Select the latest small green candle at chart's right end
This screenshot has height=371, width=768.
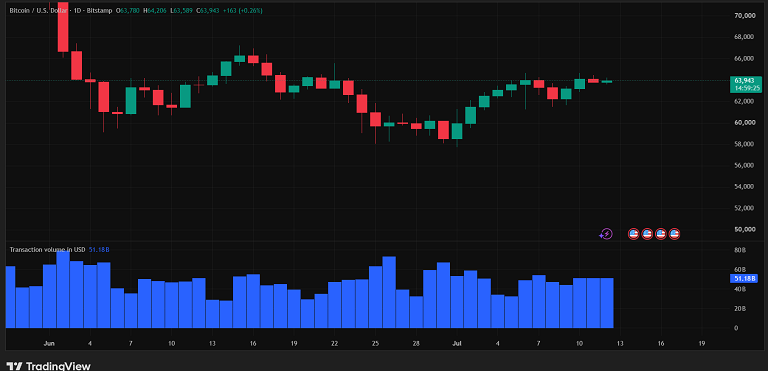(606, 81)
